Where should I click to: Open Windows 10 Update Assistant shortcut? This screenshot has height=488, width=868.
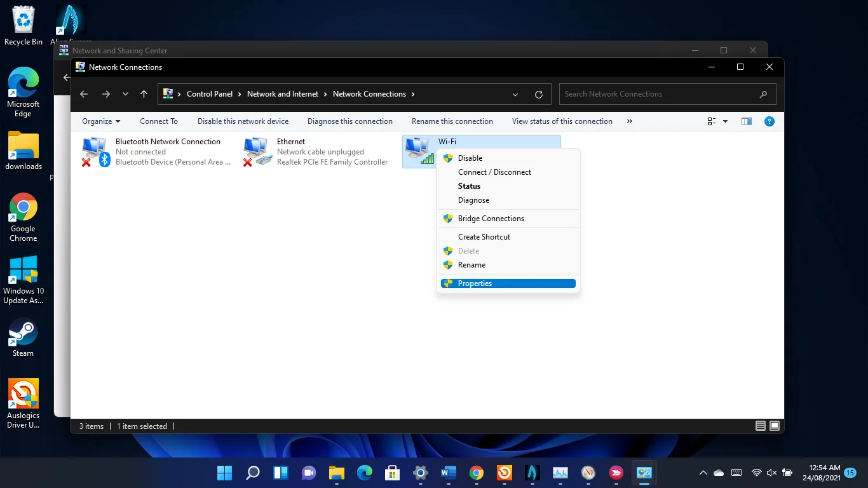tap(24, 280)
